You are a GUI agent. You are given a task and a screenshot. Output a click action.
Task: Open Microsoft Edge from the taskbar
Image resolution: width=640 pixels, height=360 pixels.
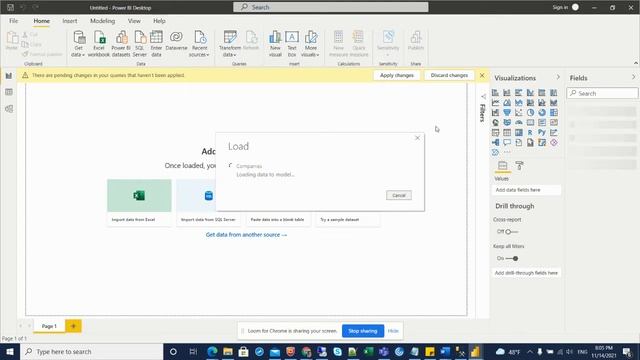coord(212,351)
